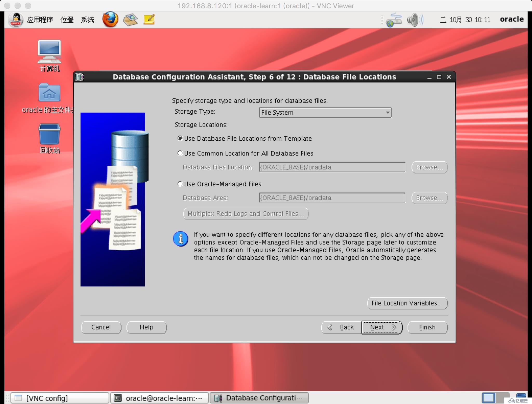
Task: Open File Location Variables dialog
Action: click(x=407, y=303)
